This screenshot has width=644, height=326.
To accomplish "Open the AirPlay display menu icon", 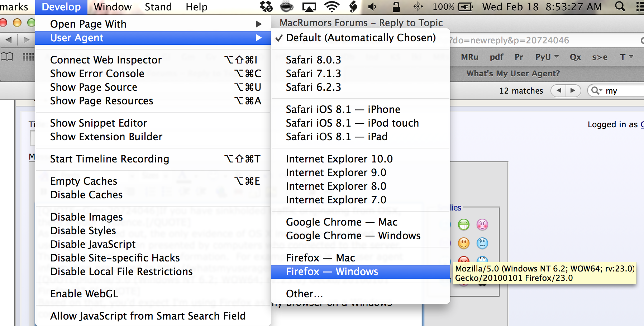I will click(x=309, y=6).
